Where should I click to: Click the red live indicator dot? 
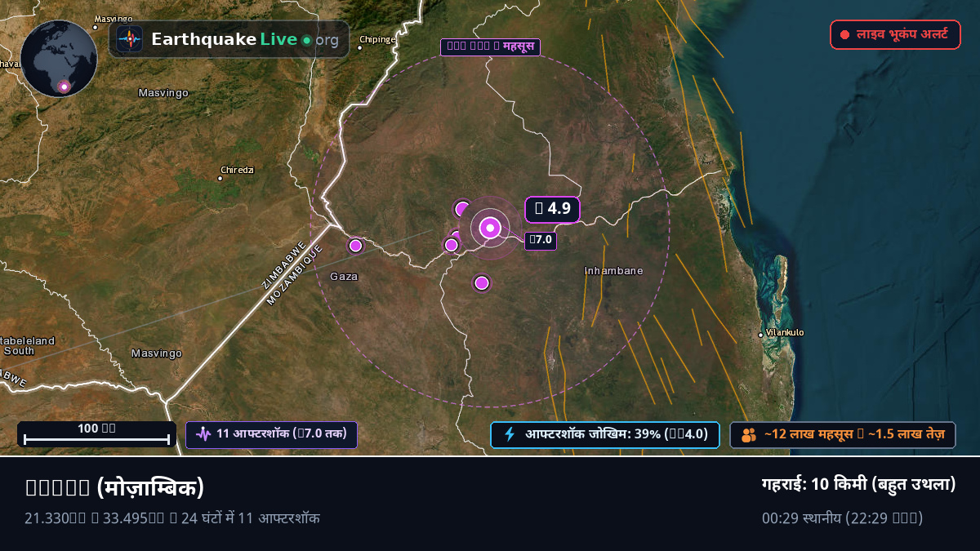click(845, 35)
